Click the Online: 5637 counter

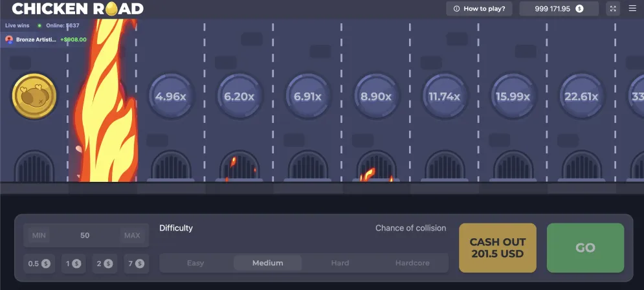(62, 25)
